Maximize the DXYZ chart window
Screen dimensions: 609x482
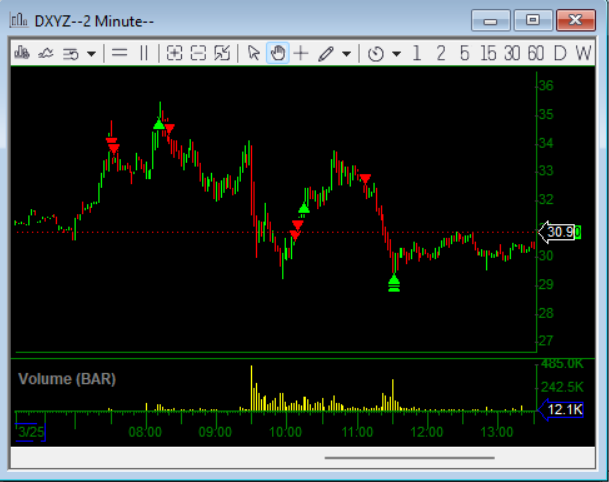533,20
